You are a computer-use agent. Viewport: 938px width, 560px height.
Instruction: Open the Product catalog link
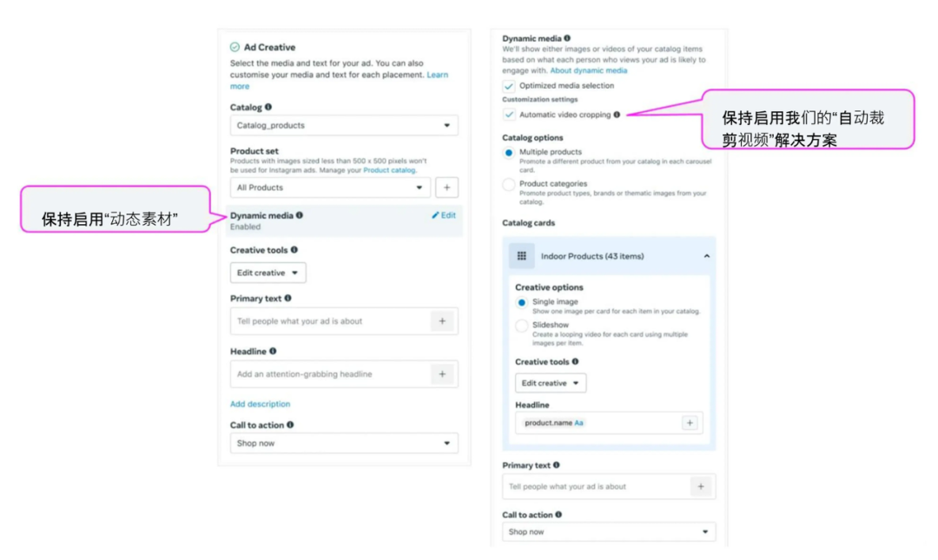pos(389,170)
